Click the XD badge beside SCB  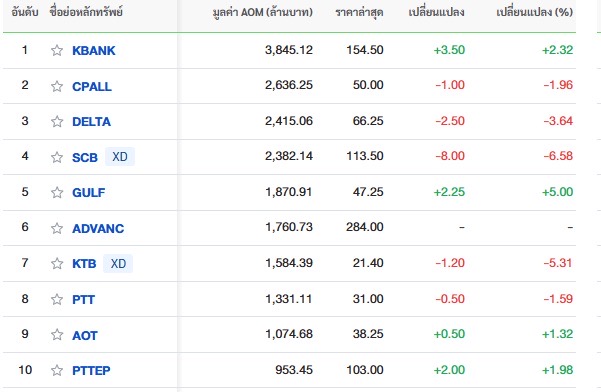pos(120,157)
